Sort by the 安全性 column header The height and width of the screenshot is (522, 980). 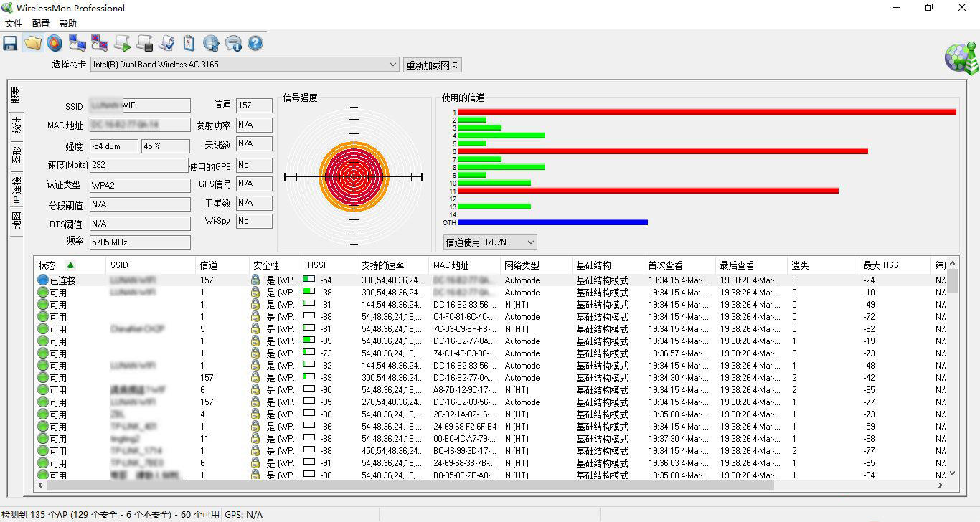coord(275,265)
